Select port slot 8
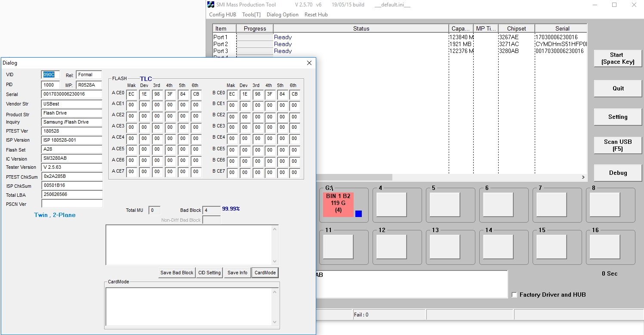The width and height of the screenshot is (644, 335). click(605, 205)
